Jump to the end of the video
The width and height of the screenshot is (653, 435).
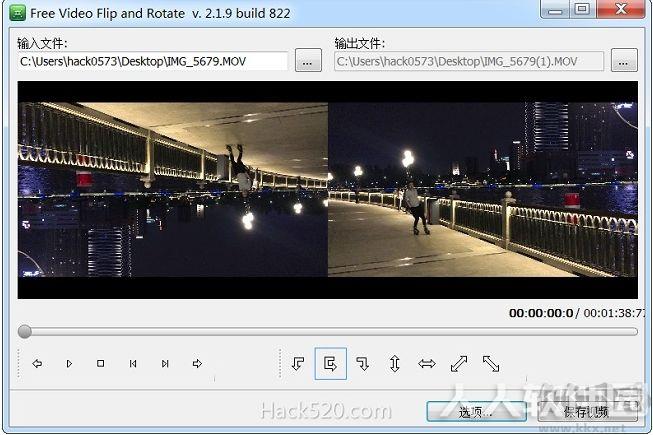[165, 363]
